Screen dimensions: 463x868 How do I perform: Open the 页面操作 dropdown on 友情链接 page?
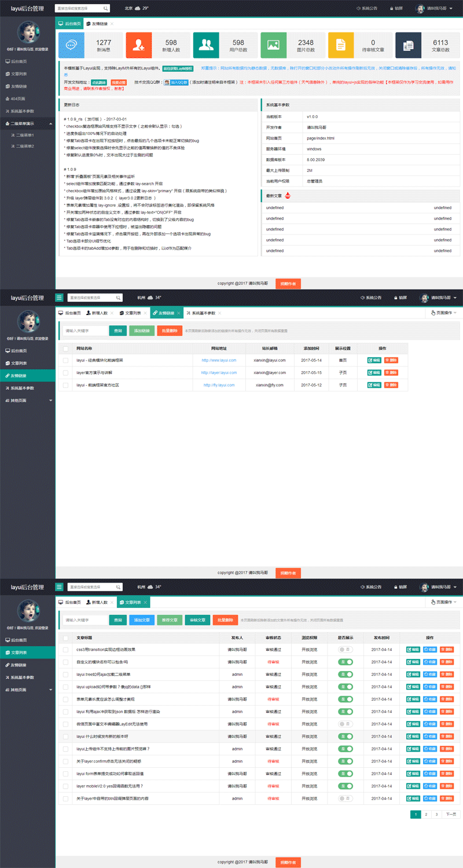(x=444, y=313)
